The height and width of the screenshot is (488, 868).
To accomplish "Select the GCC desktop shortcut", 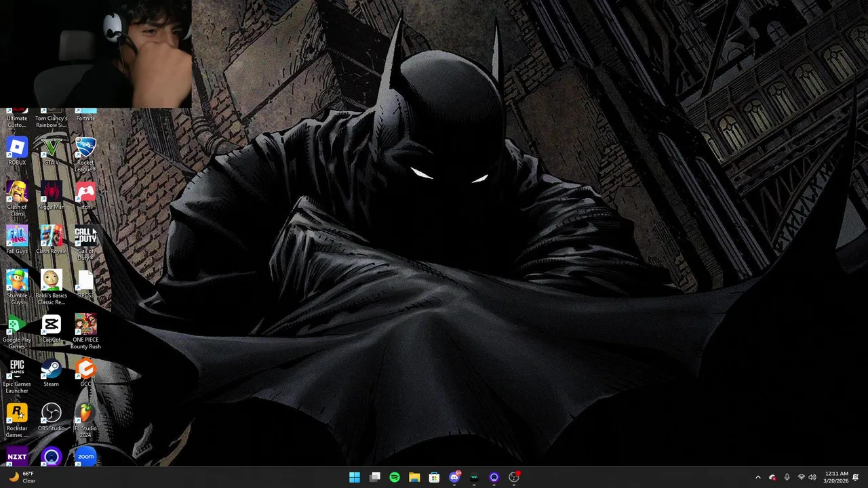I will pyautogui.click(x=85, y=373).
